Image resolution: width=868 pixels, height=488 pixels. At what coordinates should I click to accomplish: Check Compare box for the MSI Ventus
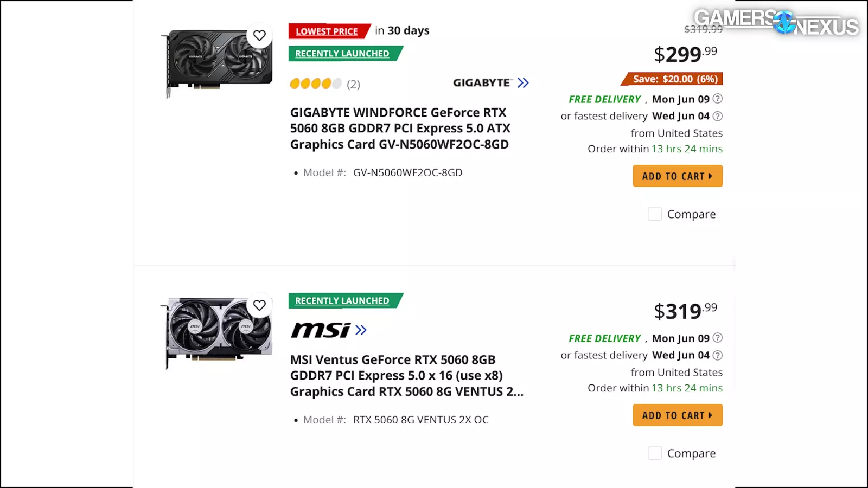655,453
